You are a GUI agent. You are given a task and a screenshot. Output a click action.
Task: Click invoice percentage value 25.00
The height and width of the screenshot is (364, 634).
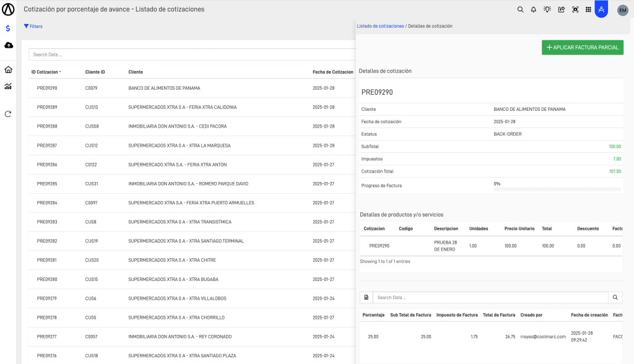coord(373,337)
